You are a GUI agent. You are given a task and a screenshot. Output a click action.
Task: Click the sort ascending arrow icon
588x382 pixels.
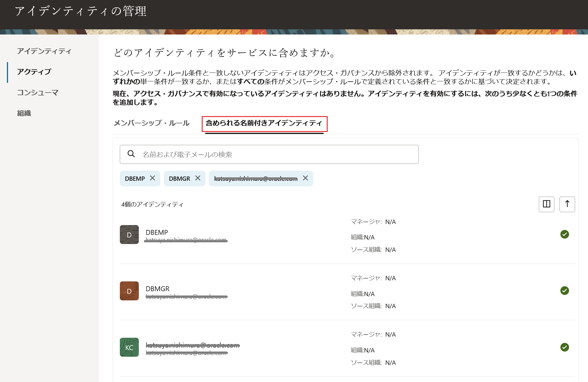pyautogui.click(x=567, y=204)
